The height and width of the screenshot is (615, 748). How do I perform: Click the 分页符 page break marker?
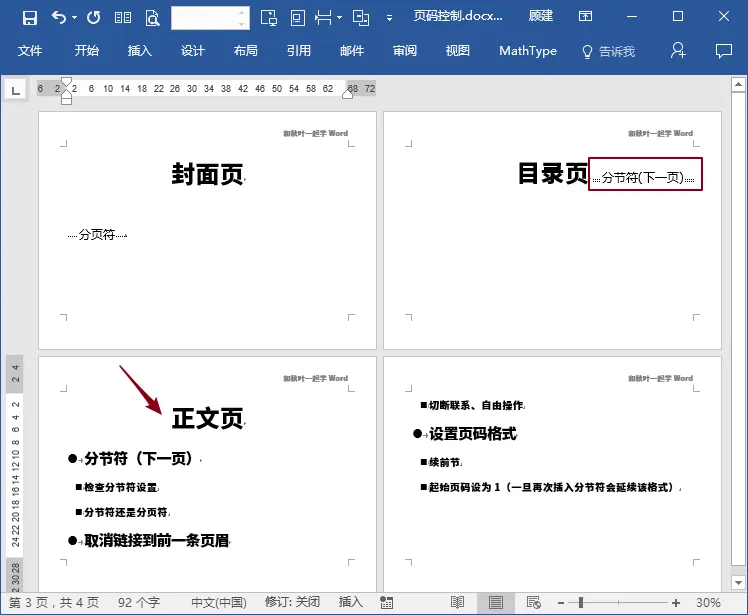[97, 235]
